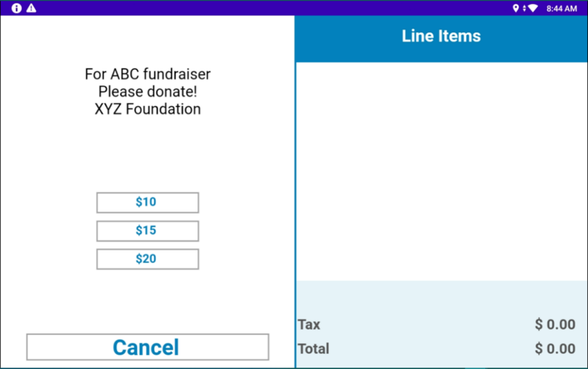Tap the light blue totals summary panel
Image resolution: width=588 pixels, height=369 pixels.
441,324
